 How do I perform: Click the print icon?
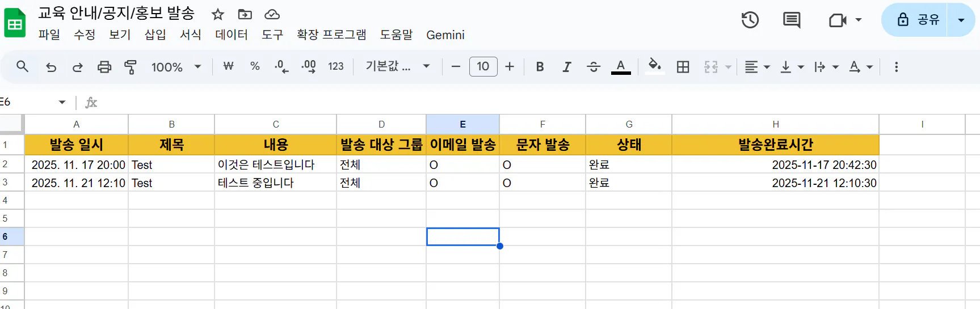pos(104,67)
